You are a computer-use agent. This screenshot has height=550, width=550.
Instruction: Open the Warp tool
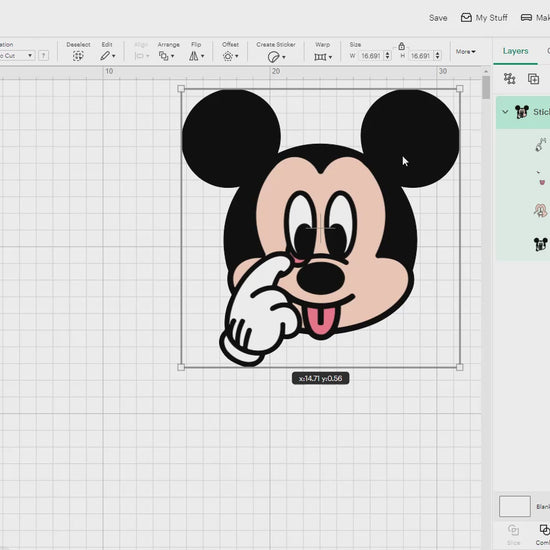click(x=320, y=56)
